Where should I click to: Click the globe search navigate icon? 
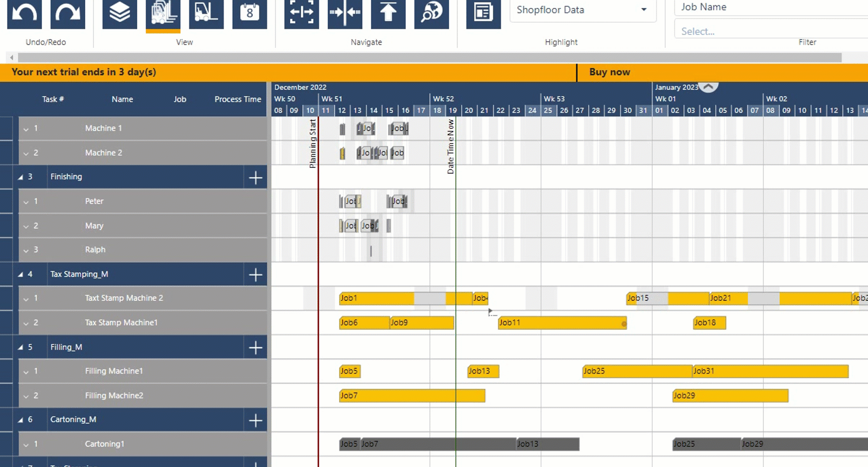click(x=432, y=13)
